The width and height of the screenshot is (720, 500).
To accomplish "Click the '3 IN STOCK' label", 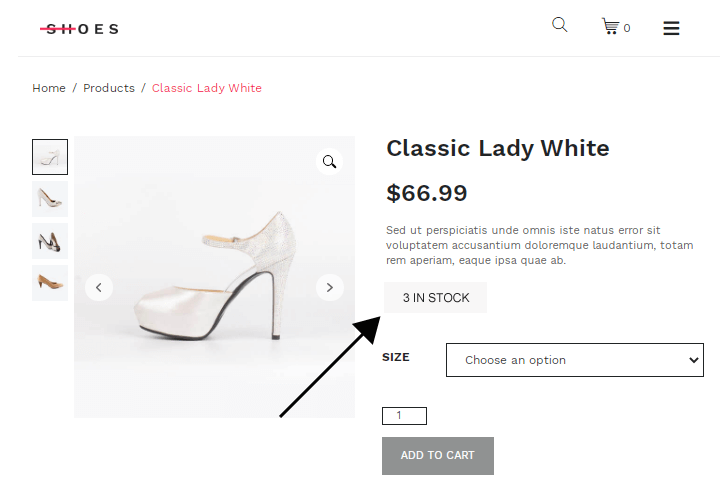I will (x=436, y=298).
